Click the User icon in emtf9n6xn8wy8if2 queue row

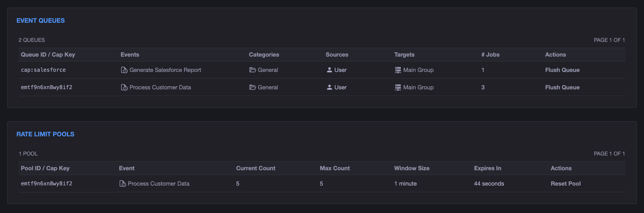[330, 87]
